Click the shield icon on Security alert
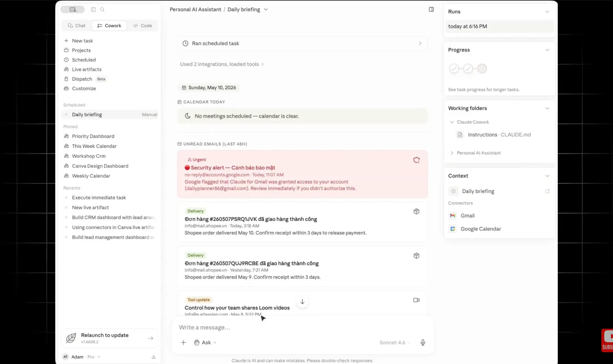The width and height of the screenshot is (613, 364). click(x=416, y=160)
